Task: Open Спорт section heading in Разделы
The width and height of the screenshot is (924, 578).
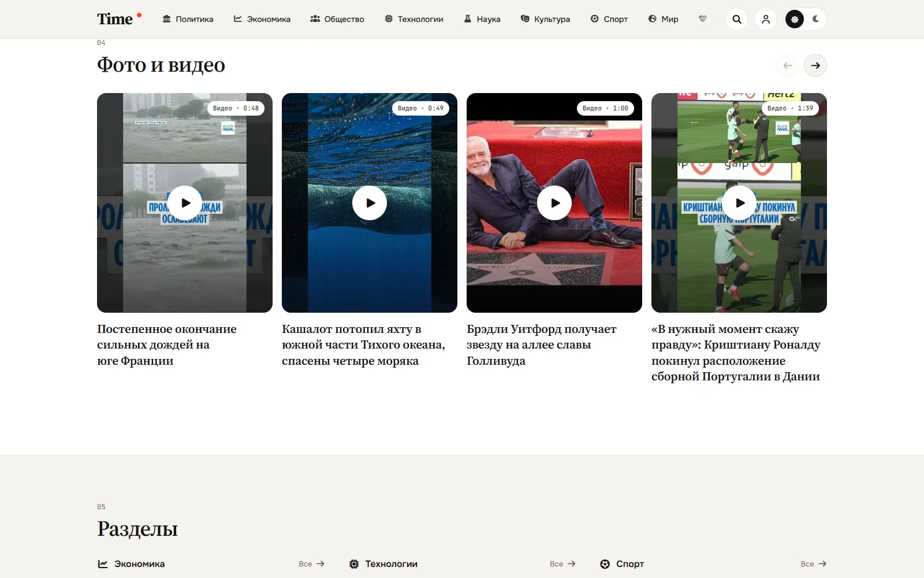Action: pos(630,564)
